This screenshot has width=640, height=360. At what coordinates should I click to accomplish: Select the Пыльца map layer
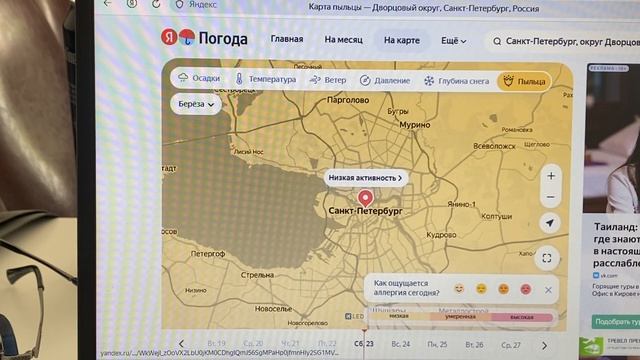(524, 81)
